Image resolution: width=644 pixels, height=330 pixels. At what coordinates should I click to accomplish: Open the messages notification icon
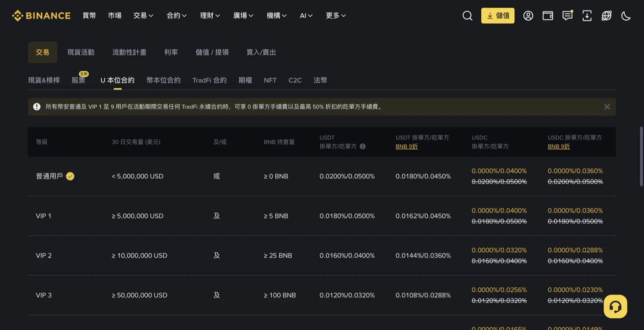568,16
